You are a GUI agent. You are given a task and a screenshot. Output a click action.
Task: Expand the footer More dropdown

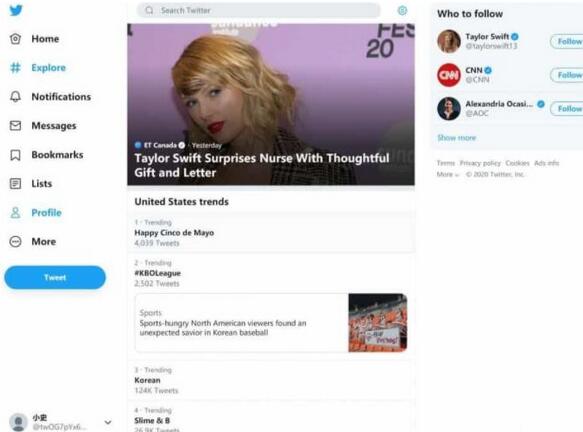(x=448, y=174)
